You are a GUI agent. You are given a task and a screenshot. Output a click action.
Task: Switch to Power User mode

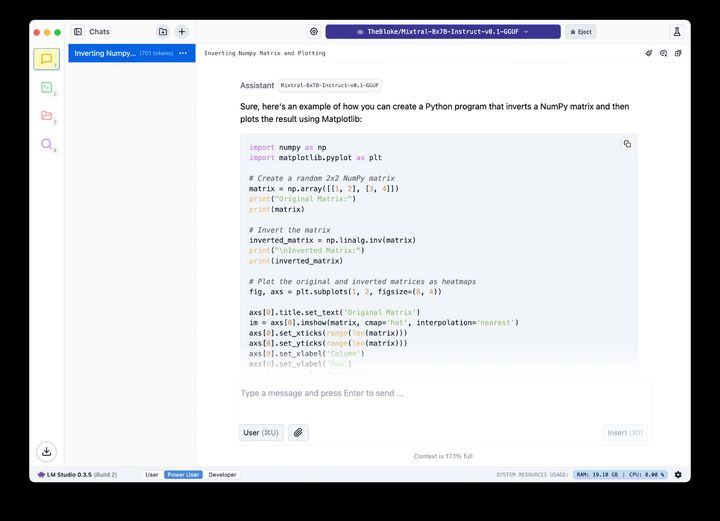tap(183, 475)
